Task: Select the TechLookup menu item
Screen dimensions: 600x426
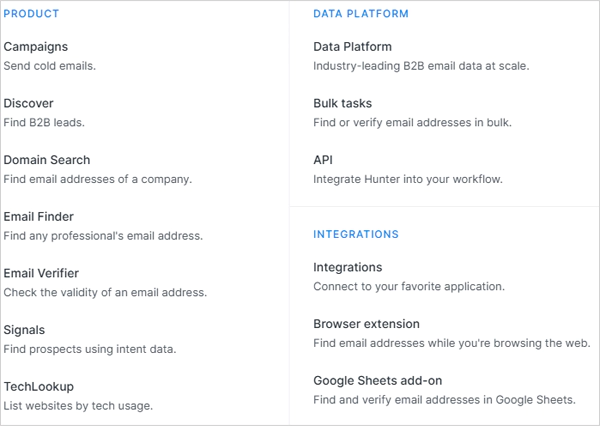Action: point(38,387)
